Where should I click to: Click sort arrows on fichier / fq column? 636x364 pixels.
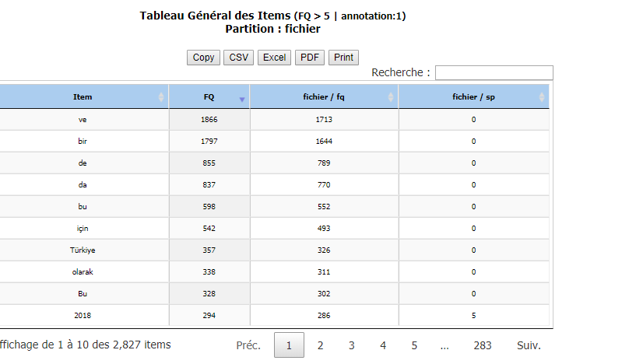pyautogui.click(x=391, y=97)
